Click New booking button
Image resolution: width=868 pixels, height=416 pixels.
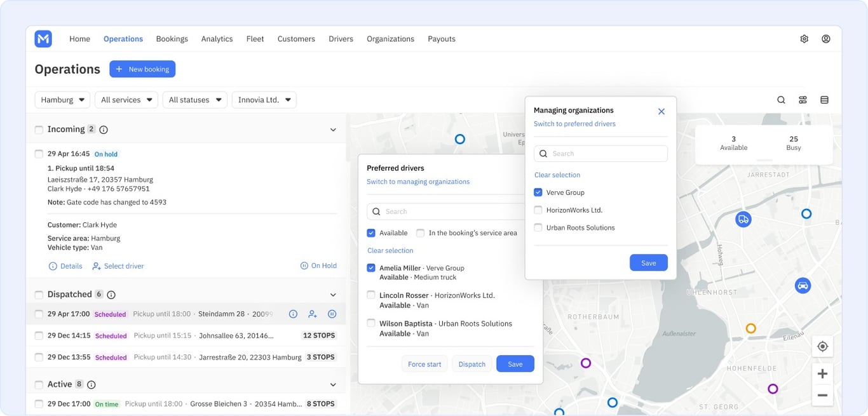[x=142, y=69]
